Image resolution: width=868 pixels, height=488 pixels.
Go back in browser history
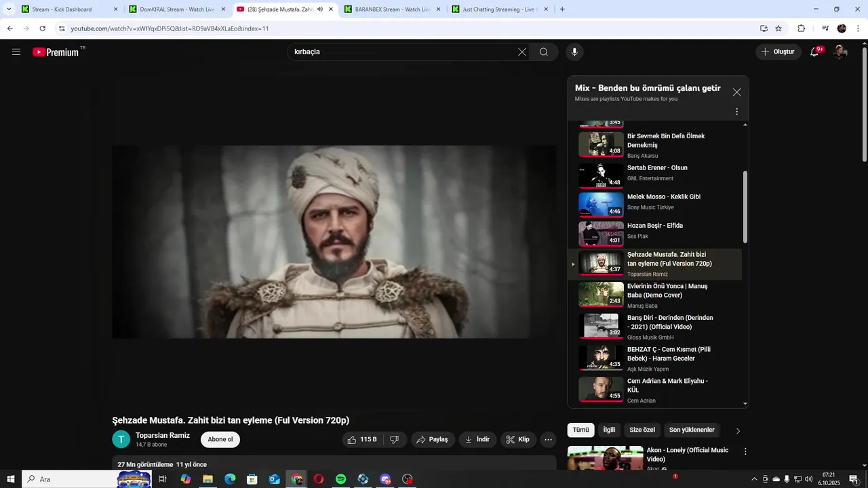coord(10,28)
